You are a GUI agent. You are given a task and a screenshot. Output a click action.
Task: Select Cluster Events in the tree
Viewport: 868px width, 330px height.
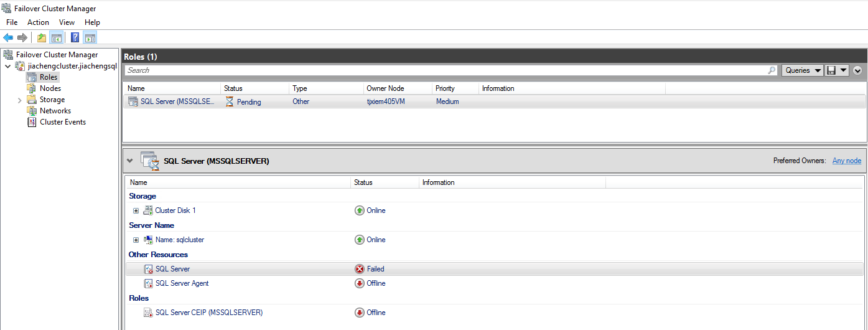(x=63, y=122)
